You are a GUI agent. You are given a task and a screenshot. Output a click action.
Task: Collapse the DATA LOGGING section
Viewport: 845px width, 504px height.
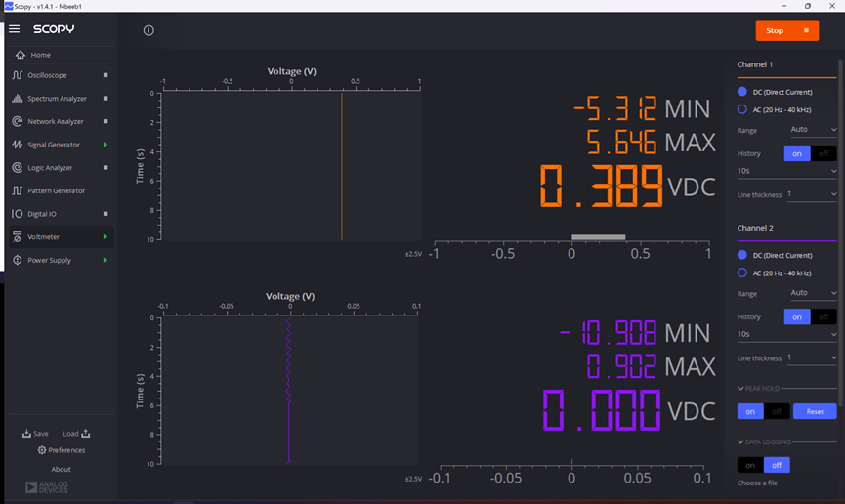[x=740, y=442]
